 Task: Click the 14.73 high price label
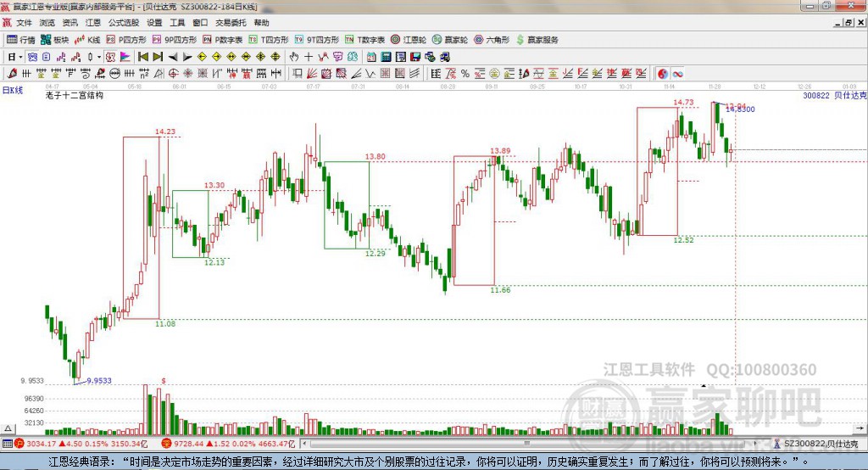tap(683, 102)
